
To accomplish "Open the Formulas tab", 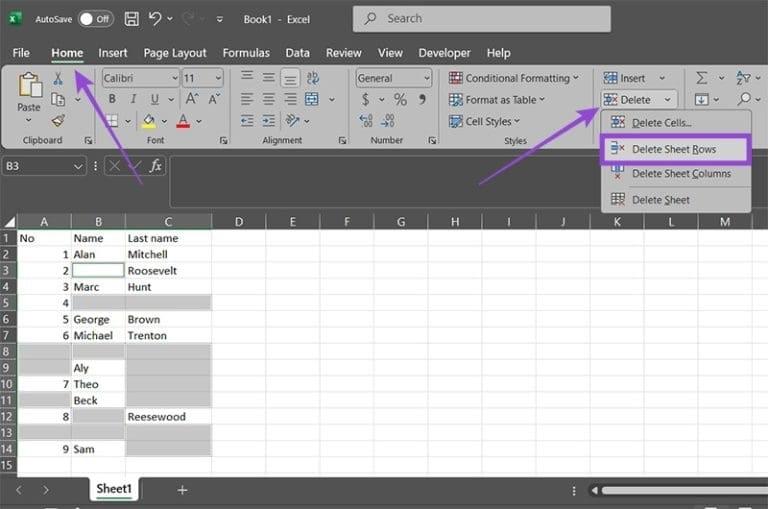I will pos(246,53).
